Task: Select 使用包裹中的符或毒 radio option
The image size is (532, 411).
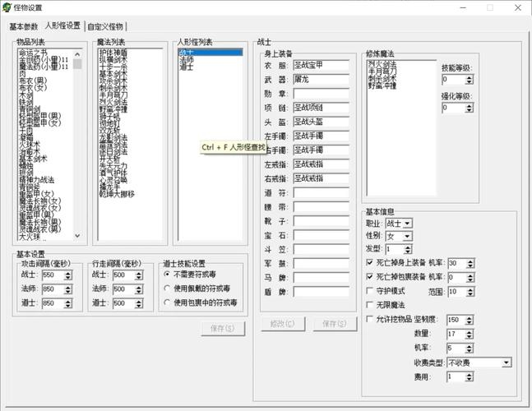Action: point(167,302)
